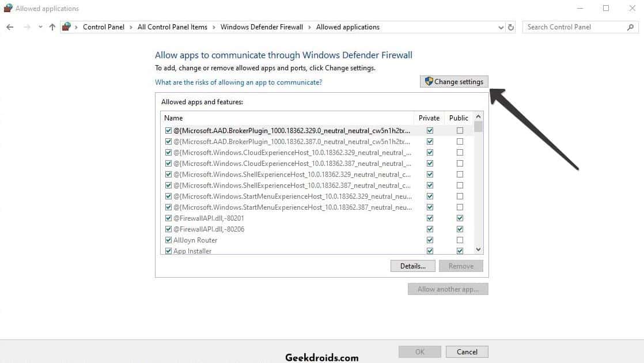Select StartMenuExperienceHost 18362.329 list row
This screenshot has height=363, width=644.
tap(317, 196)
